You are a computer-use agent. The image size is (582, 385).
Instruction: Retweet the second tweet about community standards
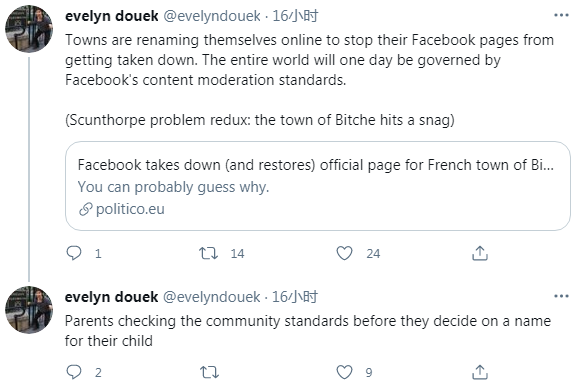209,372
